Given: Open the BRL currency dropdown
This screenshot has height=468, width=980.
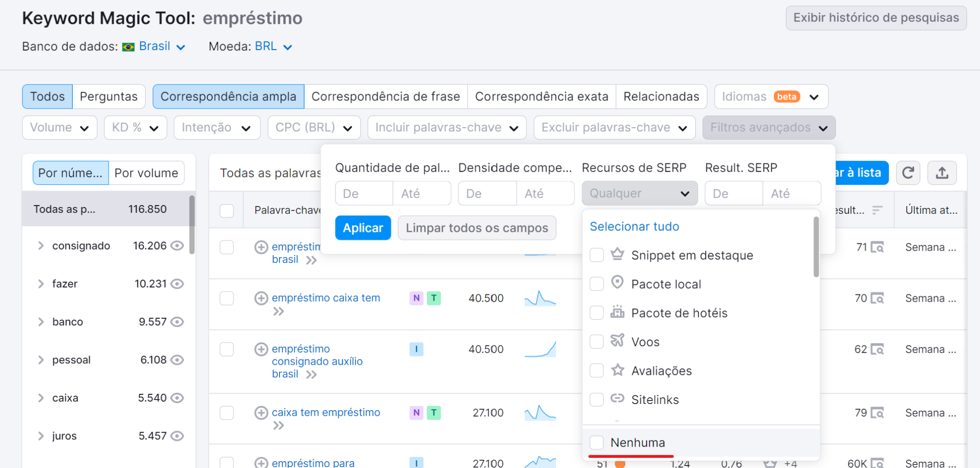Looking at the screenshot, I should click(x=273, y=46).
